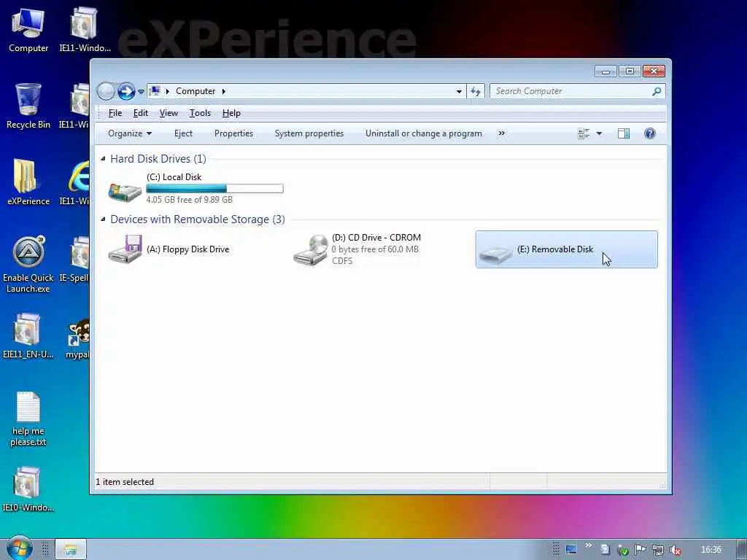Viewport: 747px width, 560px height.
Task: Click the Back navigation arrow
Action: pos(106,91)
